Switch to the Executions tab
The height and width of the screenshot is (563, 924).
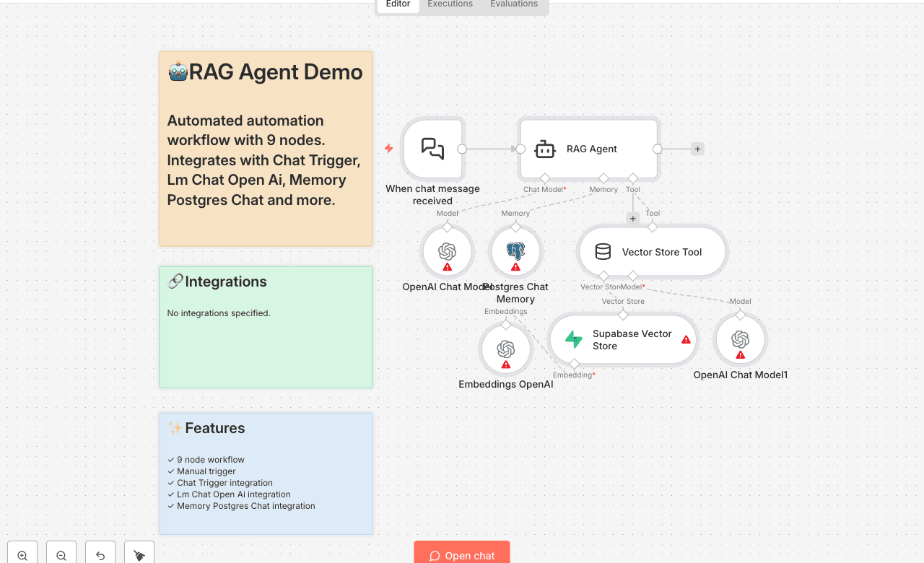[449, 4]
